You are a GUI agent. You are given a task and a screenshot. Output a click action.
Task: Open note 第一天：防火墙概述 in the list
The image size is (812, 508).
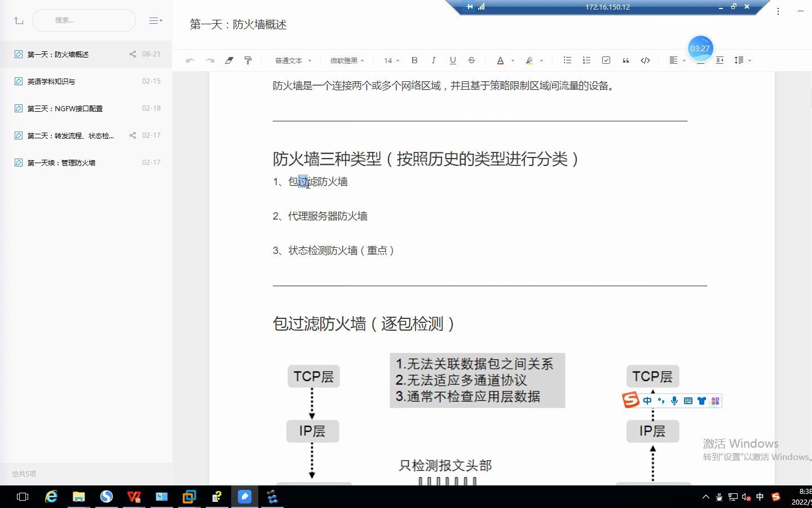click(x=86, y=54)
